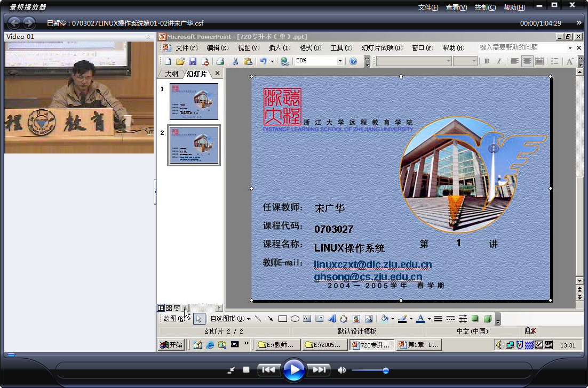The height and width of the screenshot is (388, 588).
Task: Open PowerPoint 插入(I) menu
Action: 280,48
